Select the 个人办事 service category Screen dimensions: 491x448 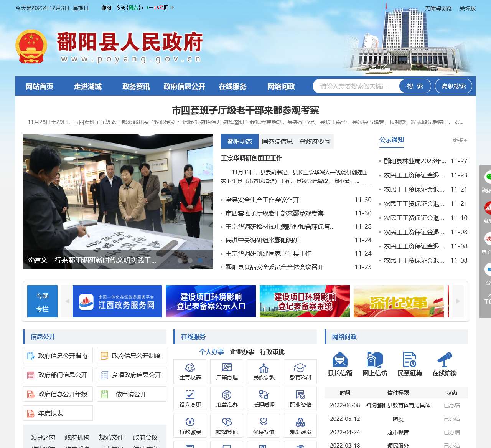[211, 352]
